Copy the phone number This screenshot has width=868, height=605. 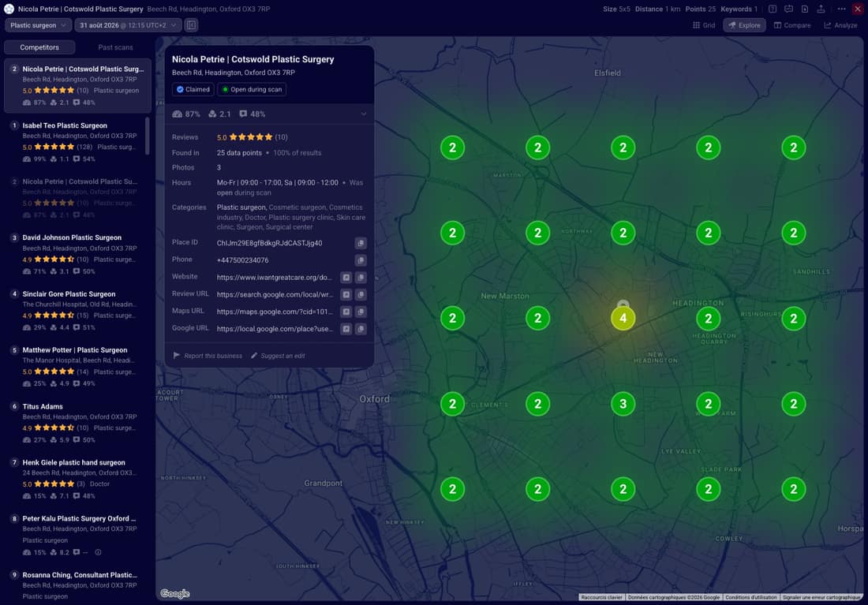tap(361, 260)
